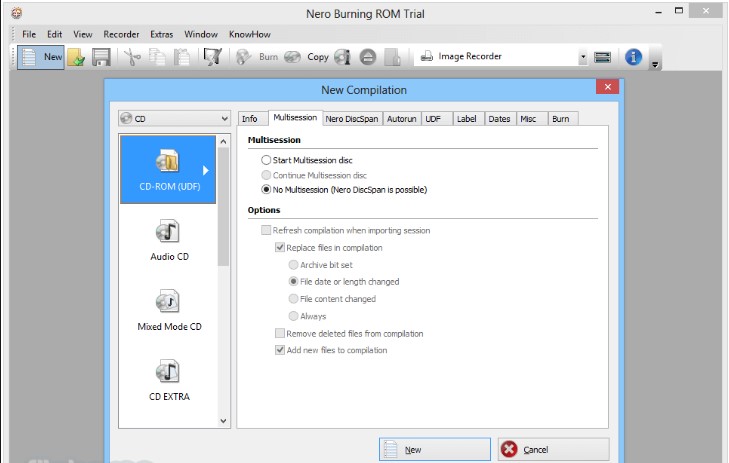Click the Save floppy disk icon

tap(101, 57)
